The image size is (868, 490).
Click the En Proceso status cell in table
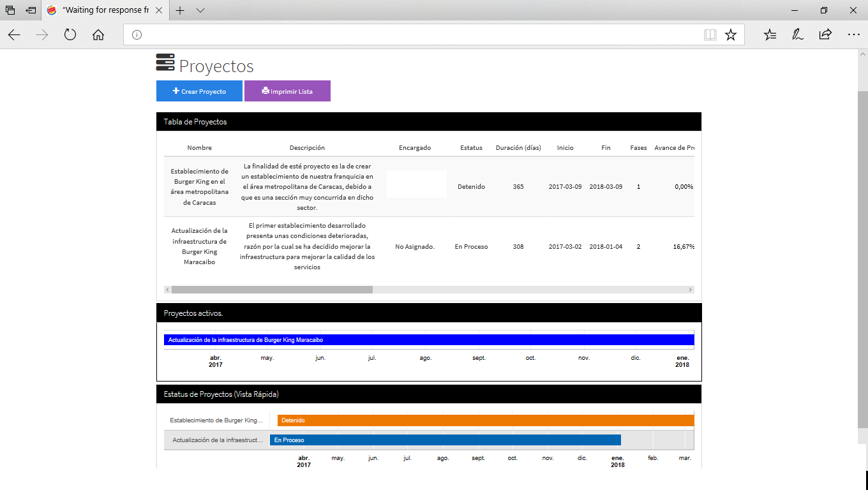[472, 246]
